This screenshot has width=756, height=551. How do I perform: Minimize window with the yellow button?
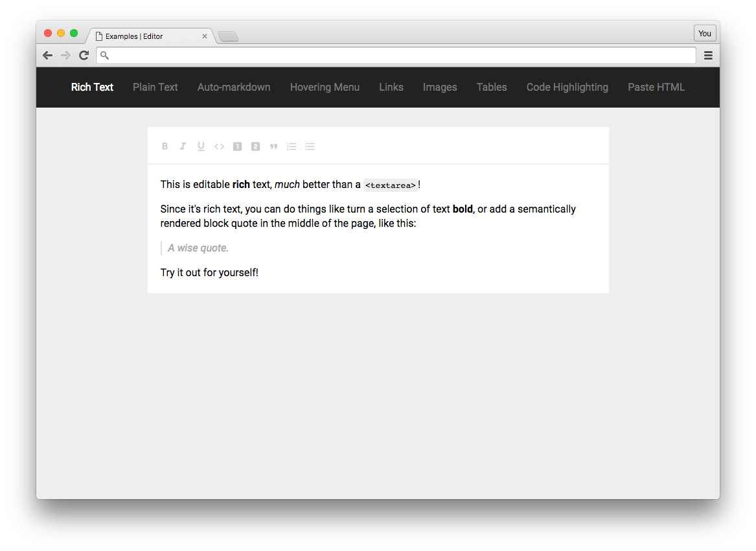[x=61, y=33]
